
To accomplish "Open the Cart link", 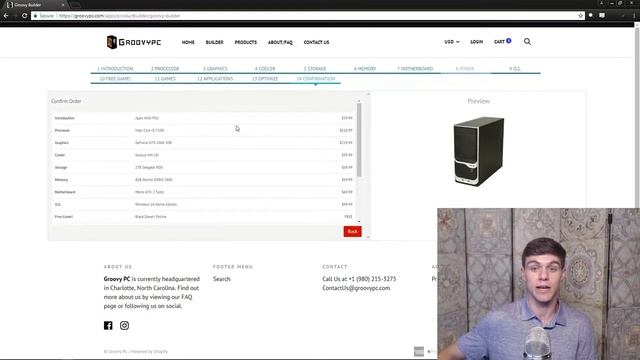I will click(x=499, y=42).
